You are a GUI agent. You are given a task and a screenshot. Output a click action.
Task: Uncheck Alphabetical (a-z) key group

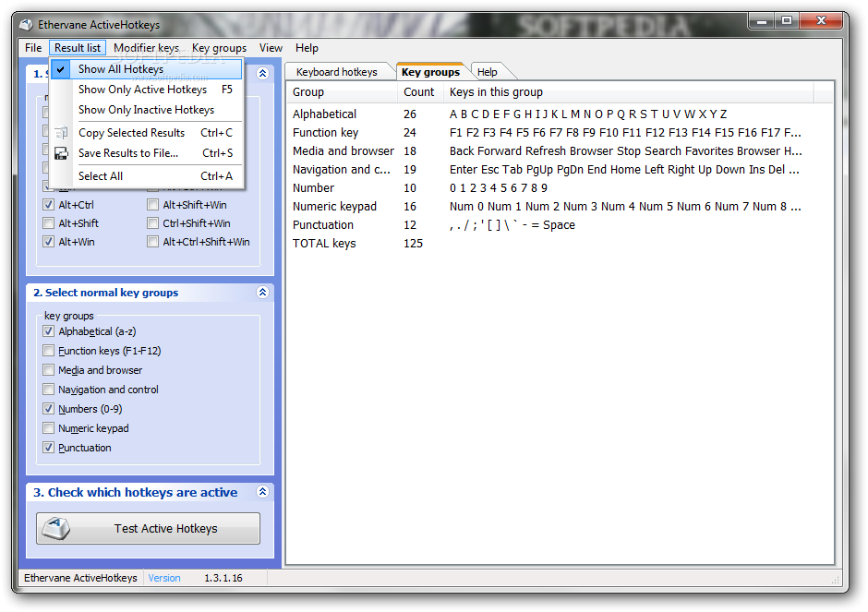point(49,331)
